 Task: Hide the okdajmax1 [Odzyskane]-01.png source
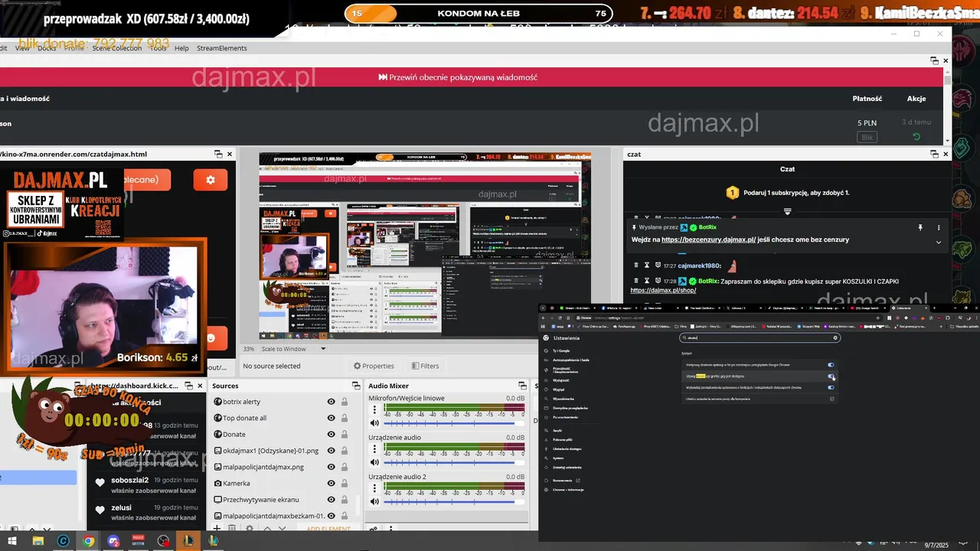tap(332, 451)
